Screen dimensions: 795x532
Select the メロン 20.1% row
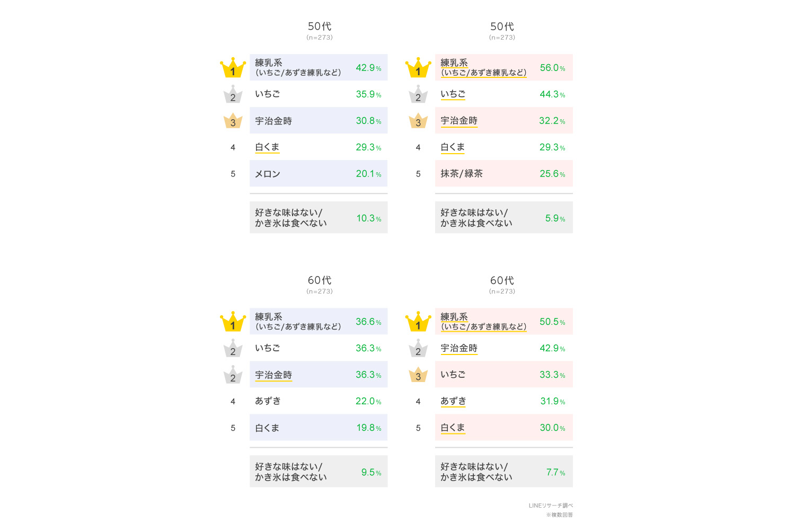pyautogui.click(x=319, y=173)
